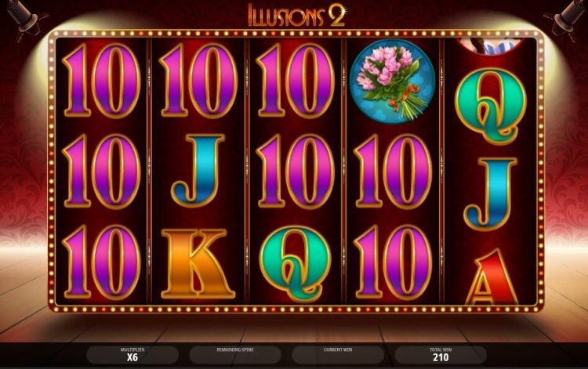Image resolution: width=588 pixels, height=369 pixels.
Task: Click the middle 10 symbol on reel three
Action: (x=295, y=172)
